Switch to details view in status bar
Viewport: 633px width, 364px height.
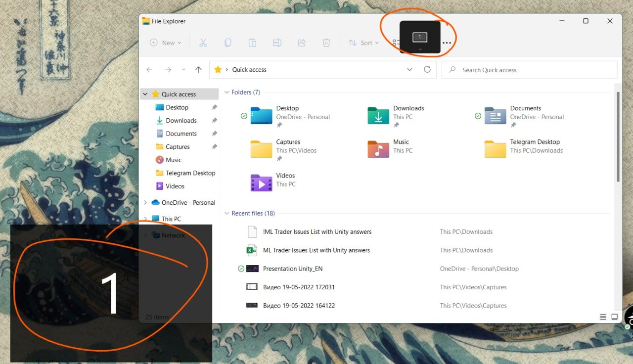[603, 317]
